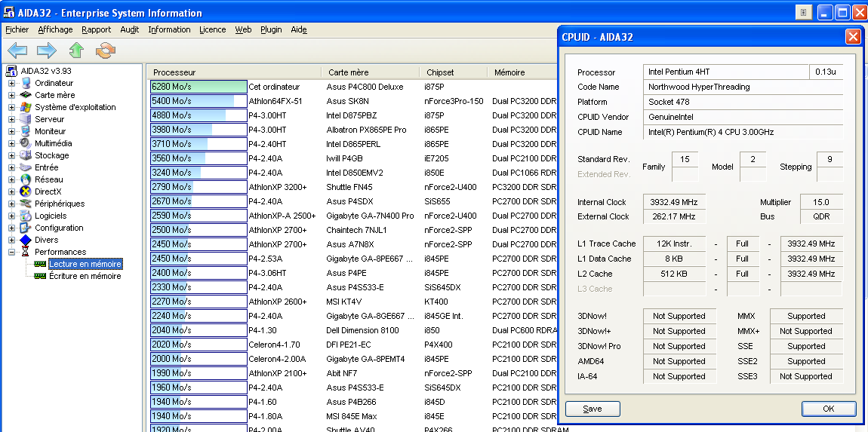Click the Moniteur display icon
The width and height of the screenshot is (868, 432).
26,131
